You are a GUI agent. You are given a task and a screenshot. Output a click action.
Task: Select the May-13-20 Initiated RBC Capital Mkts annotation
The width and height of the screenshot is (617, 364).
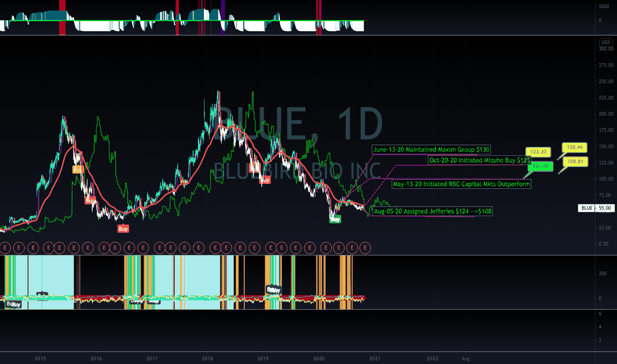(461, 184)
